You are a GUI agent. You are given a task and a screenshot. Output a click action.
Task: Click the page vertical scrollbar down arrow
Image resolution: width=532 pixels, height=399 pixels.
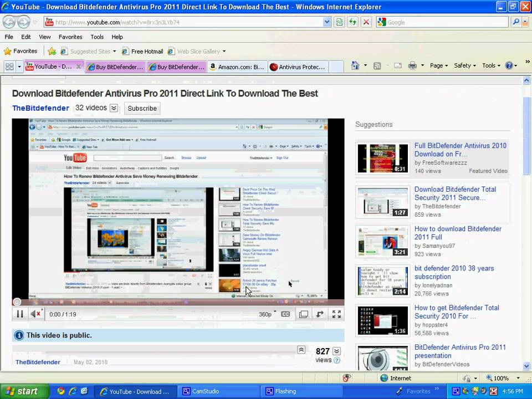click(x=526, y=366)
